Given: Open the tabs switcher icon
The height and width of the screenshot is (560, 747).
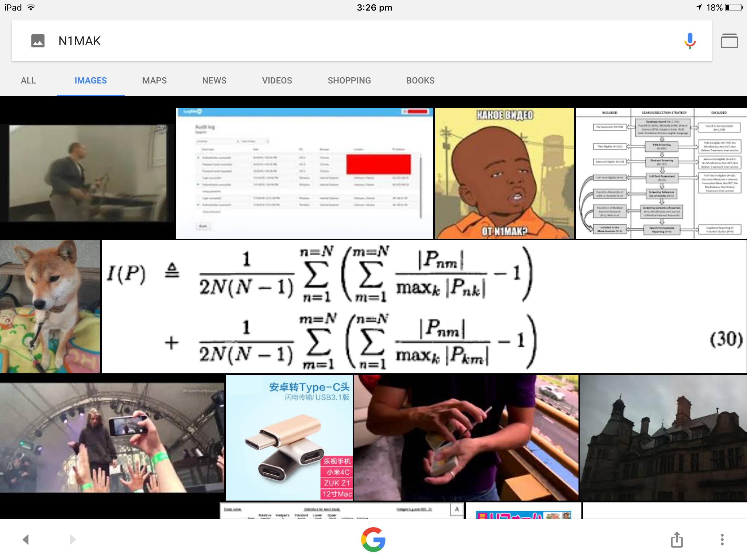Looking at the screenshot, I should (729, 41).
